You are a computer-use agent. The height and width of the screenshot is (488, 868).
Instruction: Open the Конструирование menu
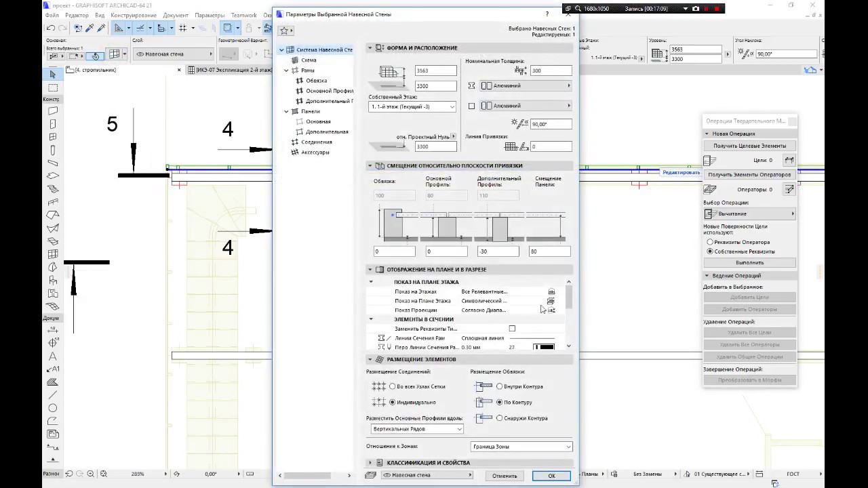[x=134, y=15]
